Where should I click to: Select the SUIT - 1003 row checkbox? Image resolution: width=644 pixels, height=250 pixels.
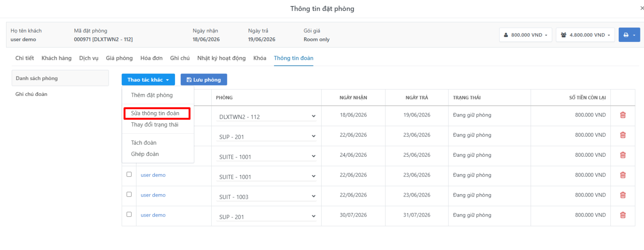click(x=129, y=195)
